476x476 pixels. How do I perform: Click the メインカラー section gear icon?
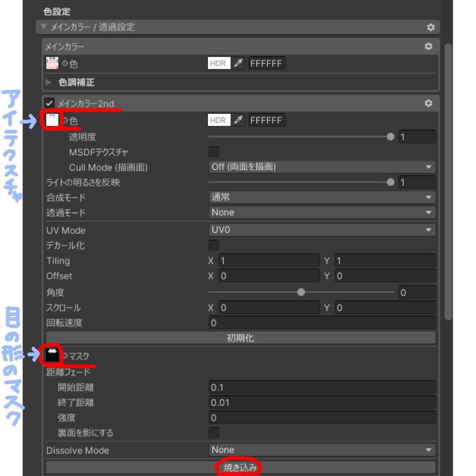click(x=429, y=46)
